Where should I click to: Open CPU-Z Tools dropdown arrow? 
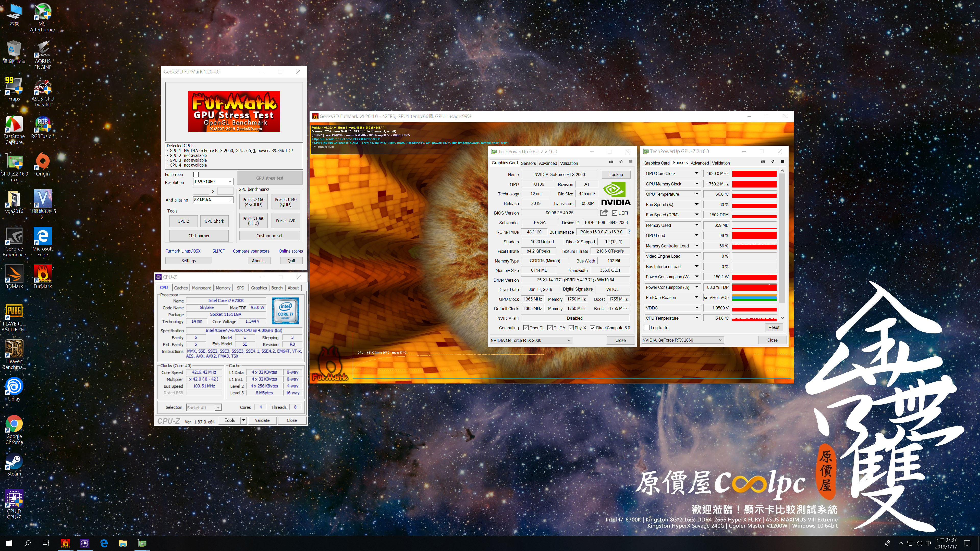(243, 420)
